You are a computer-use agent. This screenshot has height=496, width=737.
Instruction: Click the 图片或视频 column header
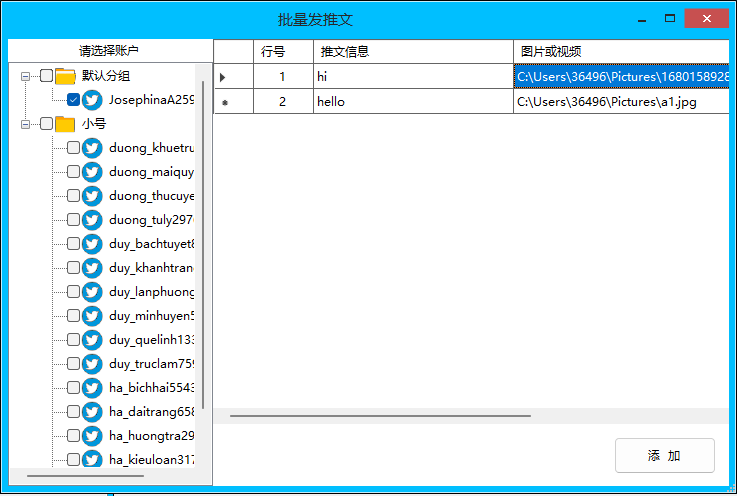[620, 51]
